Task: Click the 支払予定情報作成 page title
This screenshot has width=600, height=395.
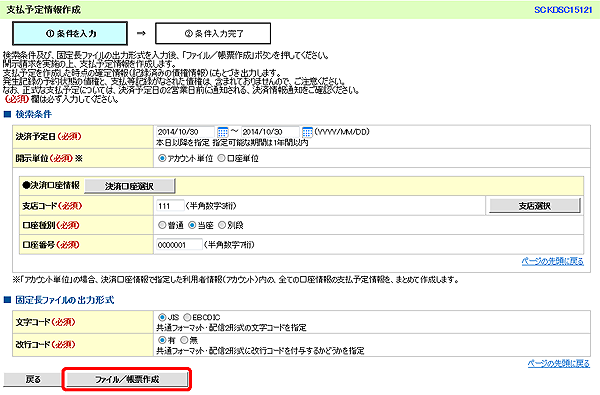Action: (x=43, y=10)
